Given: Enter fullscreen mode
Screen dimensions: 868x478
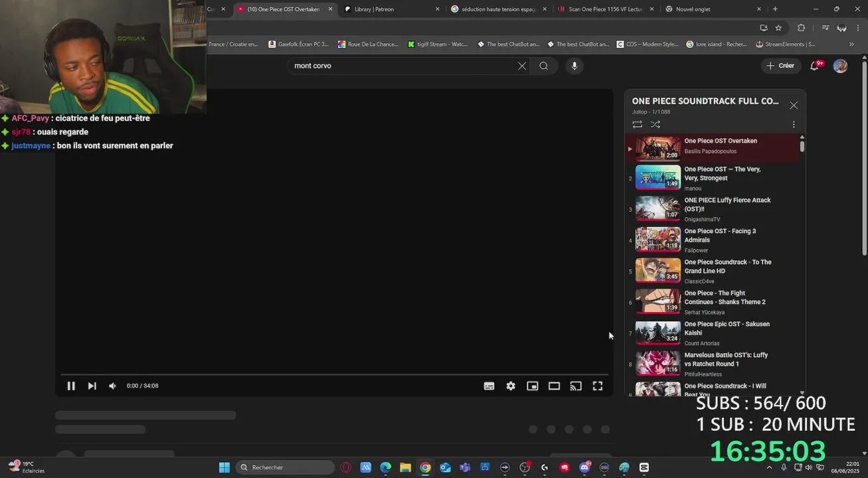Looking at the screenshot, I should point(598,386).
